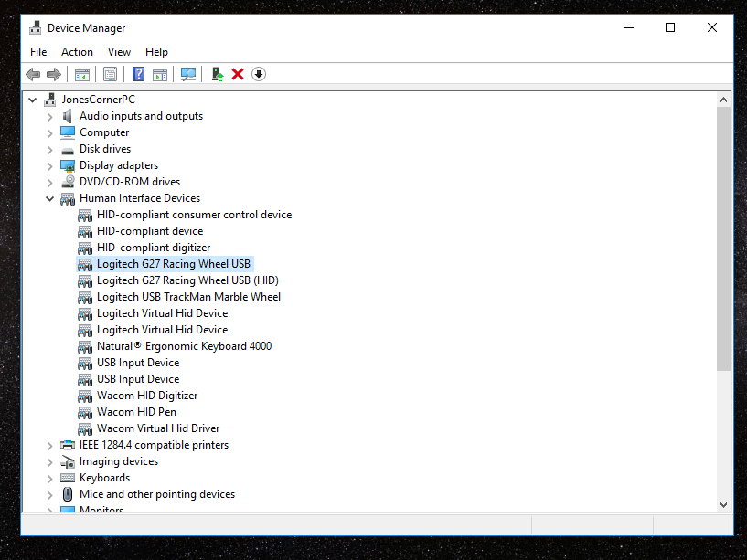Open the Action menu
Image resolution: width=747 pixels, height=560 pixels.
coord(77,52)
